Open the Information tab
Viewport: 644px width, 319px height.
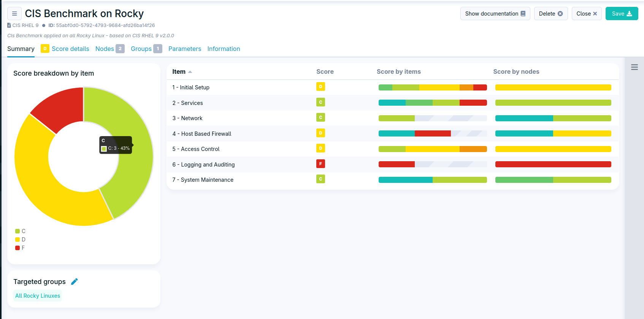point(224,49)
